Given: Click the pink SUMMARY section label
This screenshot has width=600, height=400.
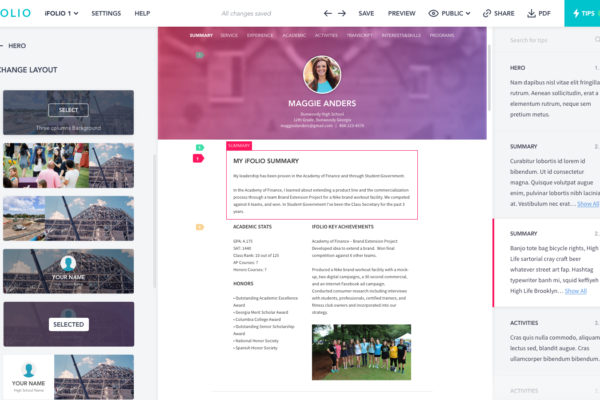Looking at the screenshot, I should pyautogui.click(x=239, y=146).
